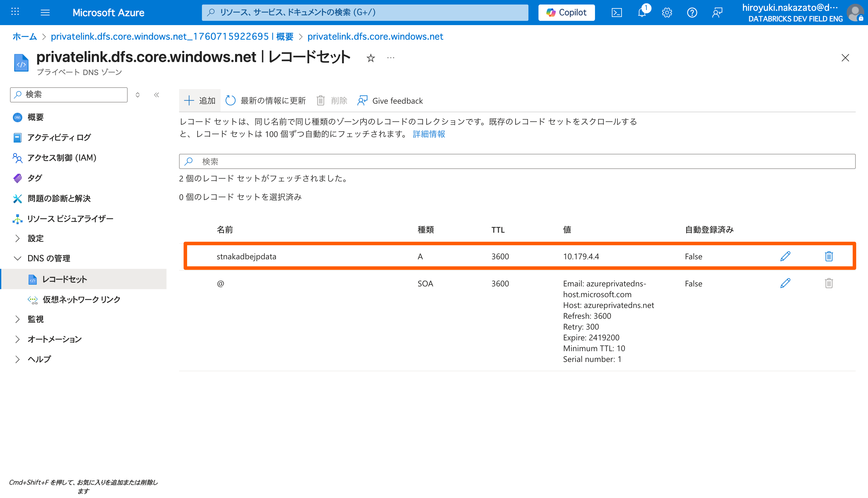
Task: Open the help question mark icon
Action: [x=692, y=13]
